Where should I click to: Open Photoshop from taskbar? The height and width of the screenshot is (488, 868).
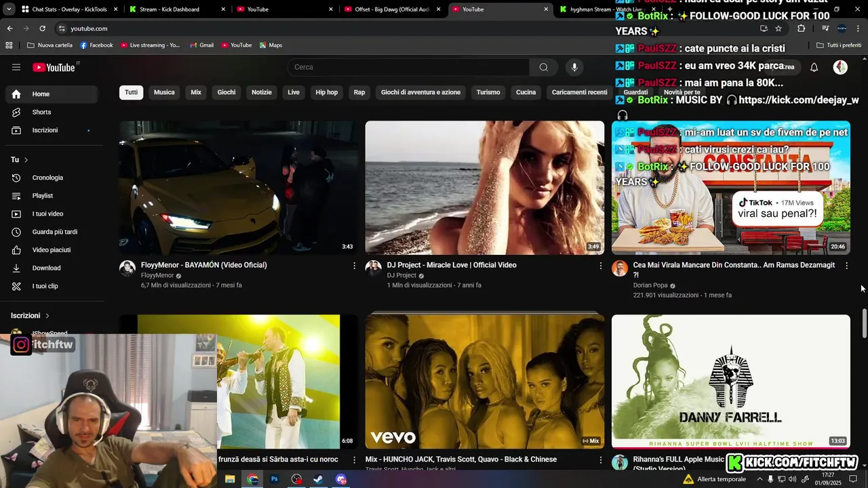point(275,479)
